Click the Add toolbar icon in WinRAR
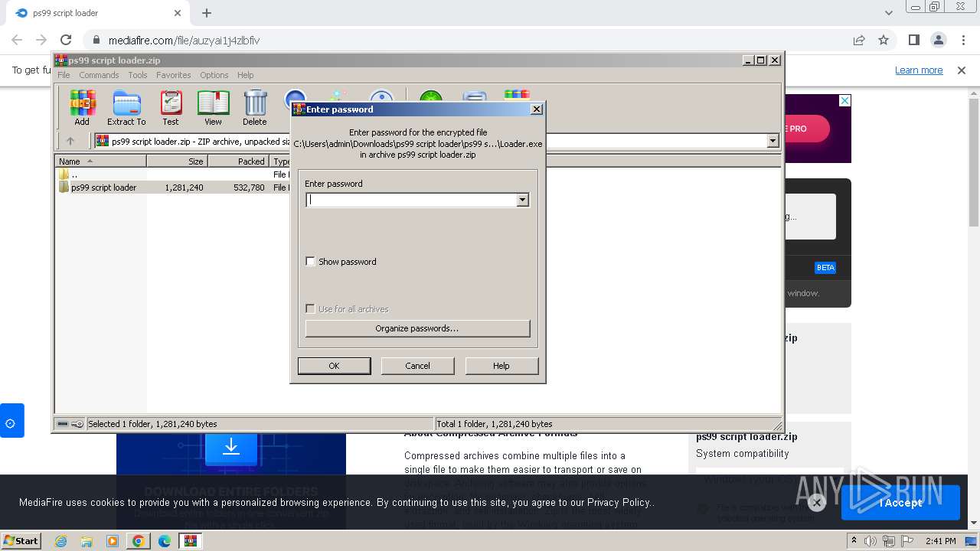 tap(82, 108)
